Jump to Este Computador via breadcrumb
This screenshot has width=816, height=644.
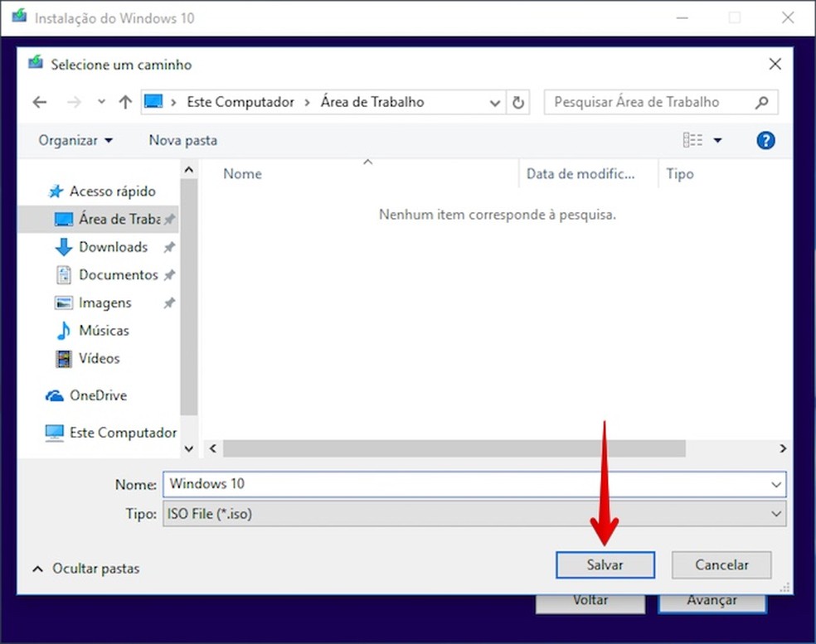tap(240, 101)
